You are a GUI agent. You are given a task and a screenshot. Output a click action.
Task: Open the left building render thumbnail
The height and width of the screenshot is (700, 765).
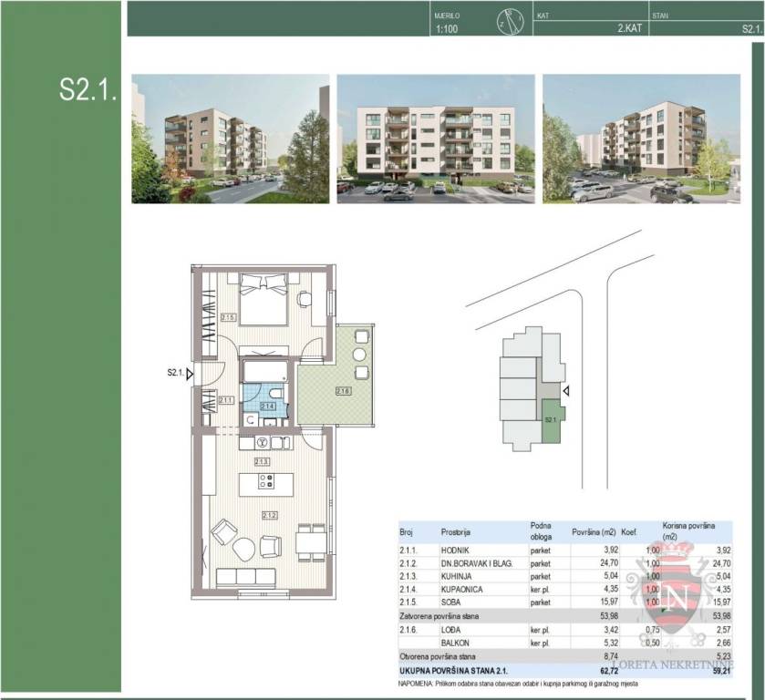pos(231,139)
